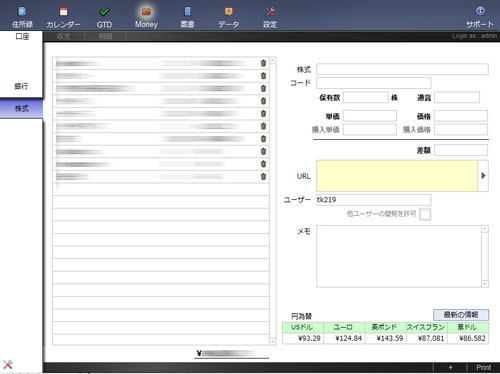This screenshot has width=500, height=374.
Task: Delete the topmost stock entry via trash icon
Action: coord(263,63)
